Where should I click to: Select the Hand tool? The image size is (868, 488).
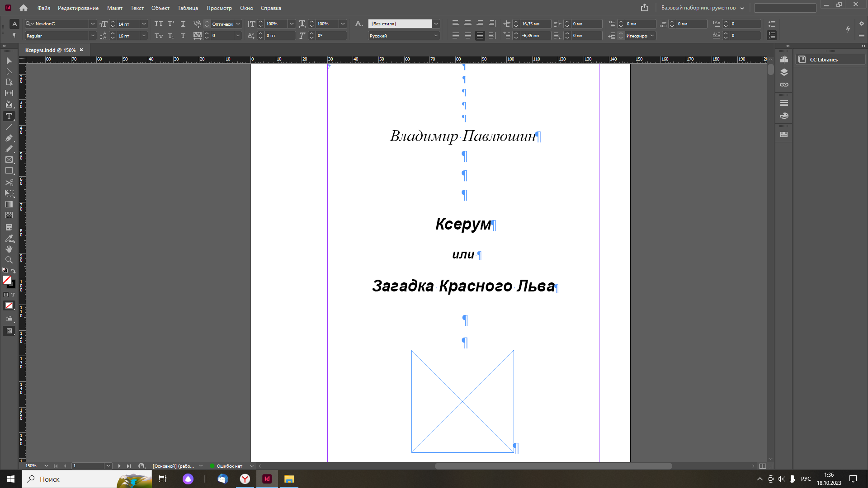(x=9, y=249)
